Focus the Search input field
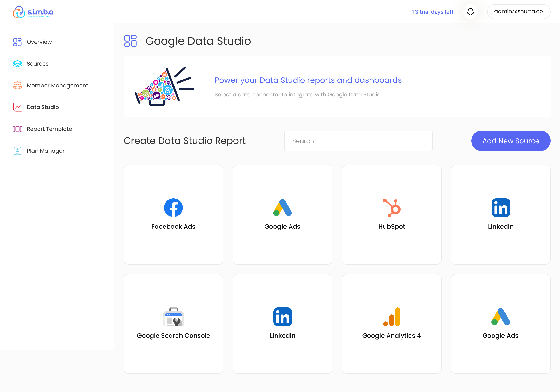 pyautogui.click(x=358, y=141)
